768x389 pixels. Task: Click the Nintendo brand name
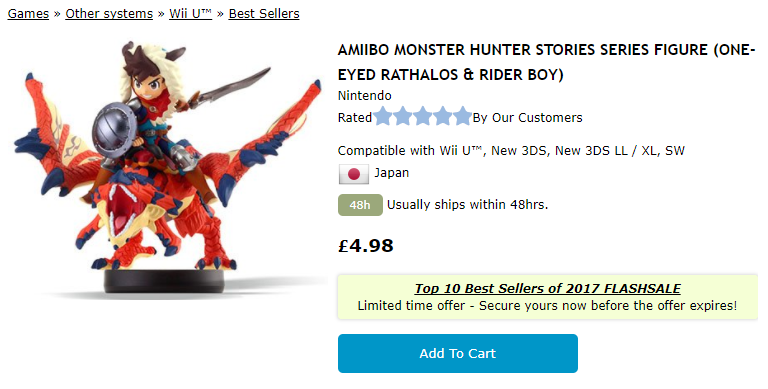364,96
